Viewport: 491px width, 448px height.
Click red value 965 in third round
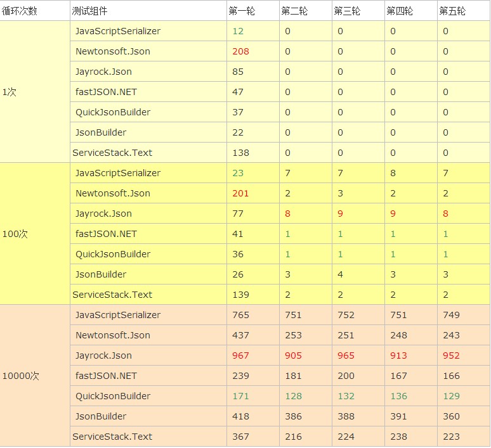point(346,355)
